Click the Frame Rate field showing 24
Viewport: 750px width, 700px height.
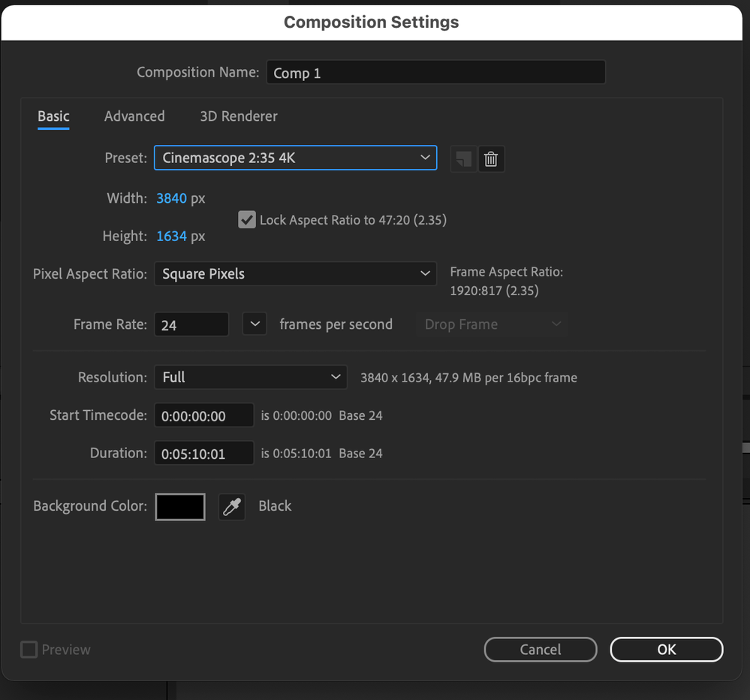(x=191, y=324)
